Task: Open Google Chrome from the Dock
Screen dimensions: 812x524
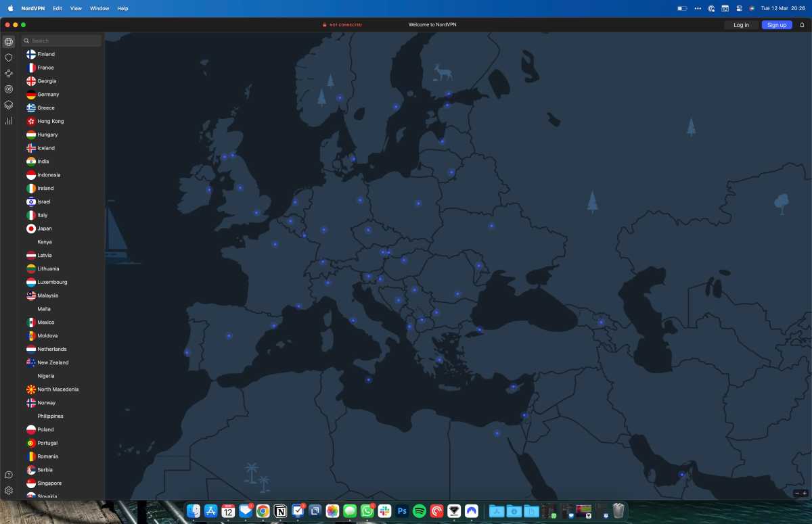Action: 263,510
